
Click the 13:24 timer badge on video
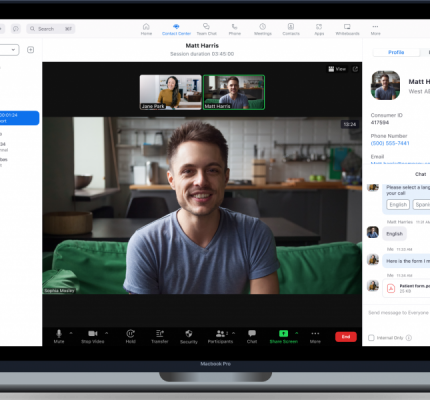(x=350, y=124)
